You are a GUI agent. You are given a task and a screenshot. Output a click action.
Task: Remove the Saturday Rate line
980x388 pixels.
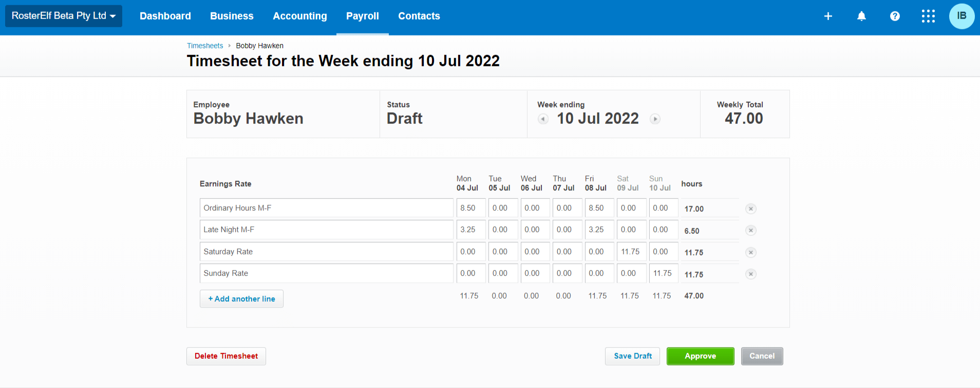click(750, 252)
